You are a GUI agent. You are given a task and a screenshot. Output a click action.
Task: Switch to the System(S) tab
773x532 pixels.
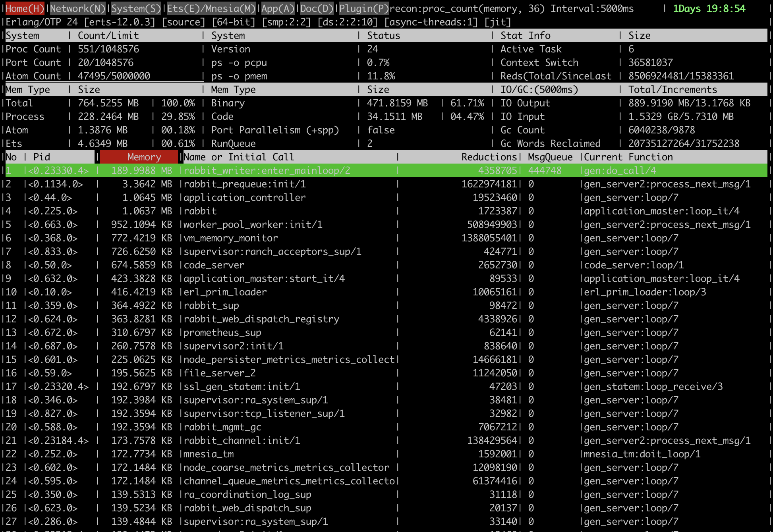click(x=136, y=8)
